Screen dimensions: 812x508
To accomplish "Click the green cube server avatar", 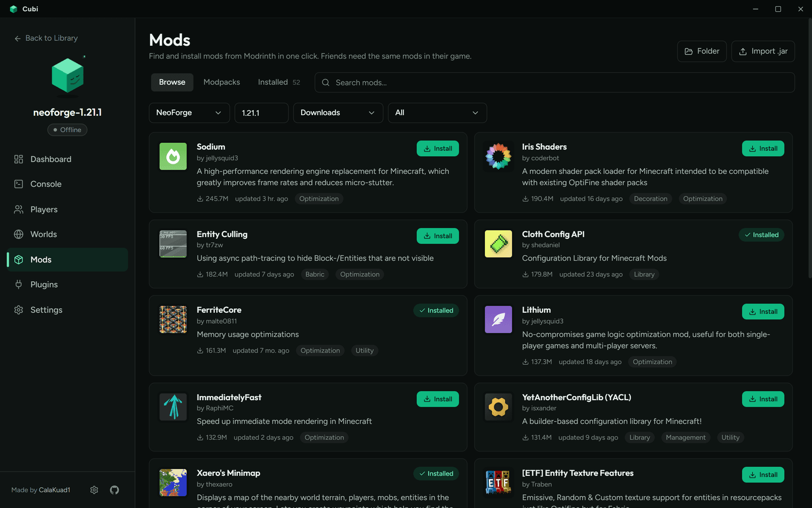I will pyautogui.click(x=68, y=75).
